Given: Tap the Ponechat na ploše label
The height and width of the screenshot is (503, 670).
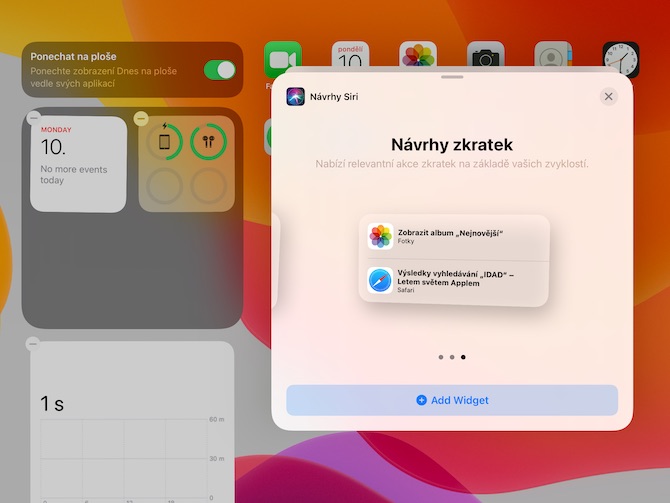Looking at the screenshot, I should click(x=73, y=57).
